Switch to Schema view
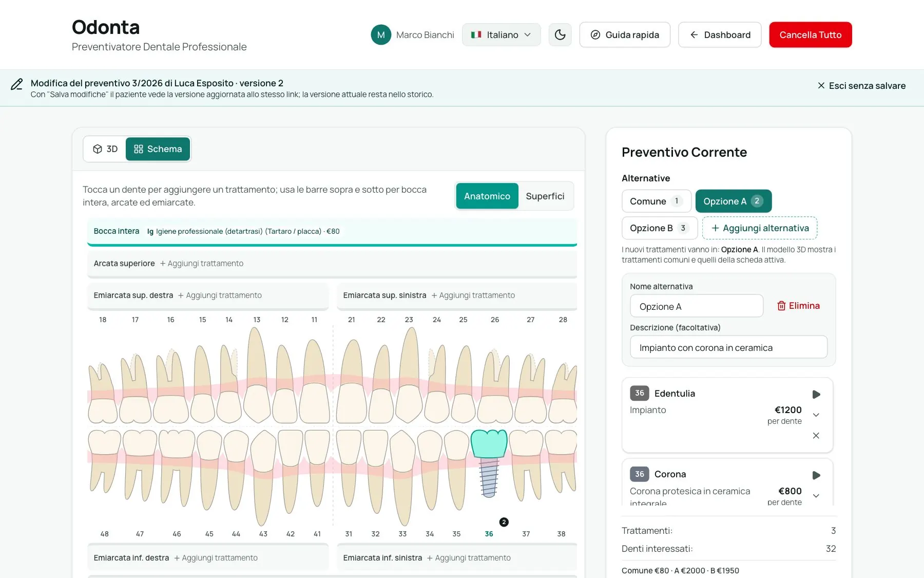This screenshot has width=924, height=578. click(x=158, y=149)
